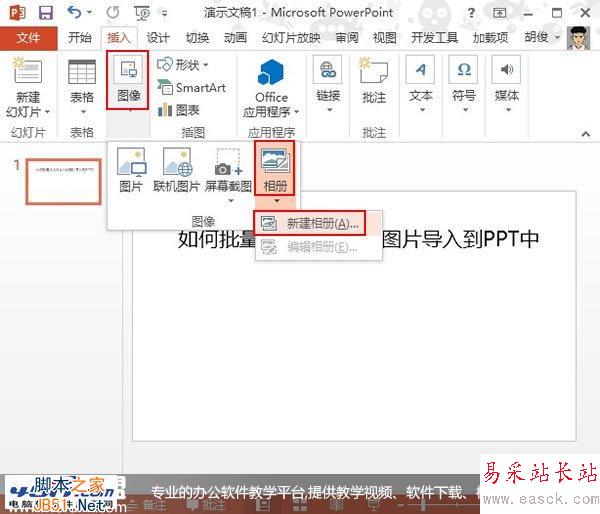Open the 文本 text dropdown
This screenshot has height=514, width=600.
[x=421, y=85]
